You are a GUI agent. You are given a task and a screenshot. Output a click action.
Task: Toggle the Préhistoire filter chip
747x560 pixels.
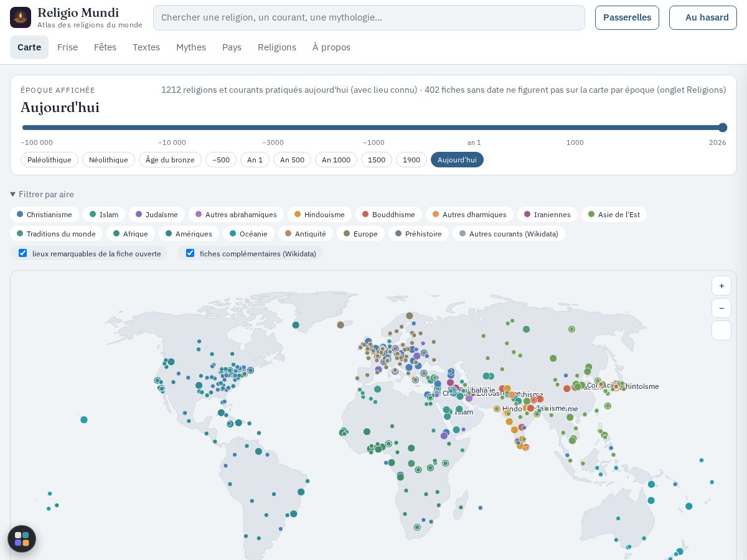(418, 234)
